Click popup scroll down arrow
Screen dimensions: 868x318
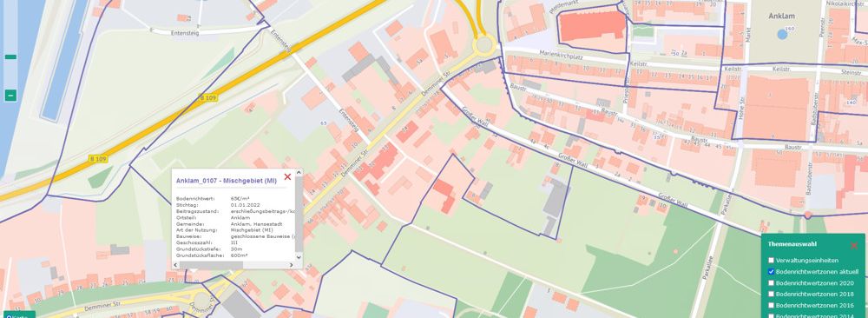tap(299, 257)
